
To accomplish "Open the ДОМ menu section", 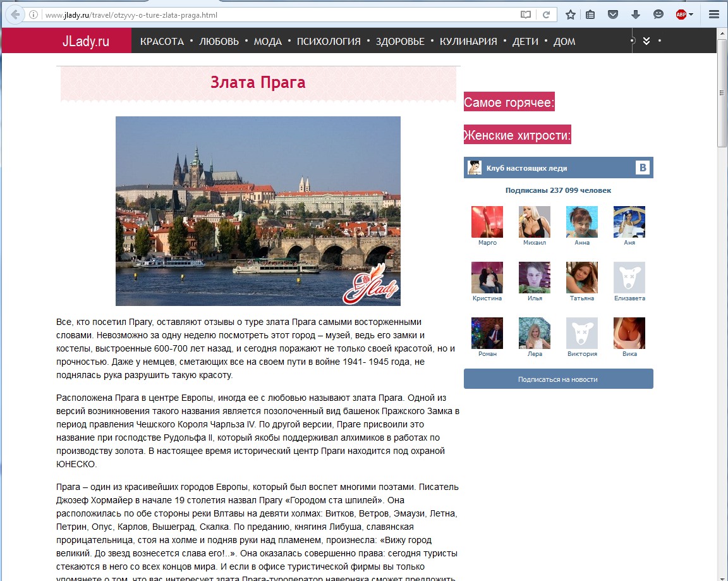I will click(x=564, y=41).
